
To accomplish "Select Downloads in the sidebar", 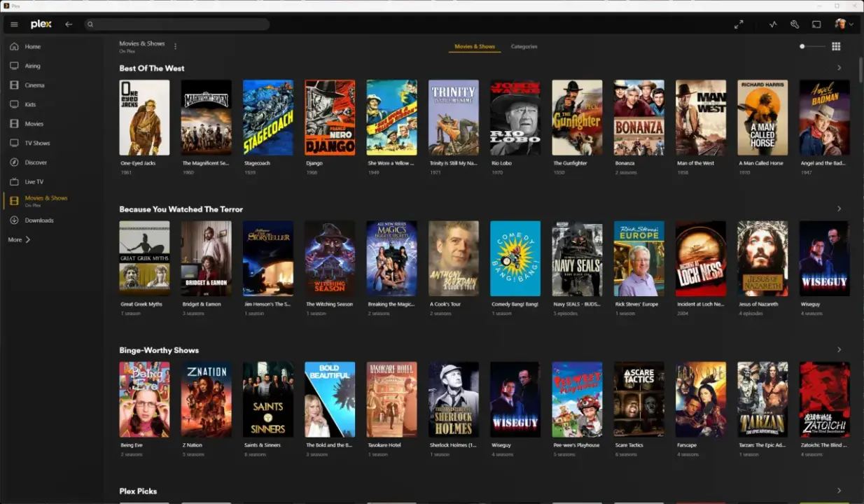I will pos(39,220).
